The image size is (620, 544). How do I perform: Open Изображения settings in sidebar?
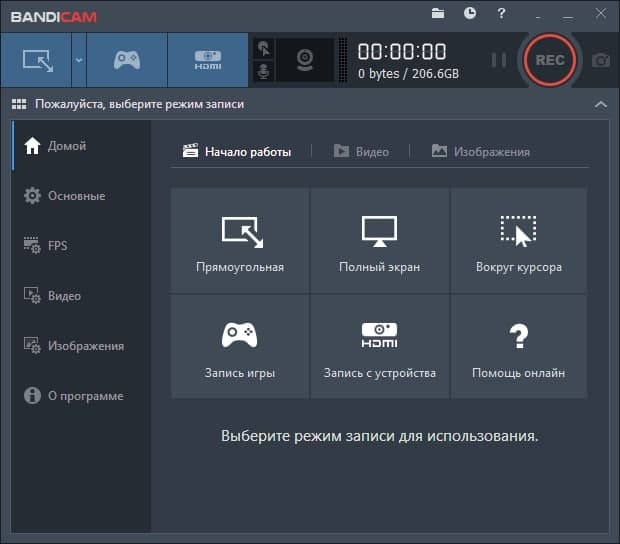click(81, 346)
